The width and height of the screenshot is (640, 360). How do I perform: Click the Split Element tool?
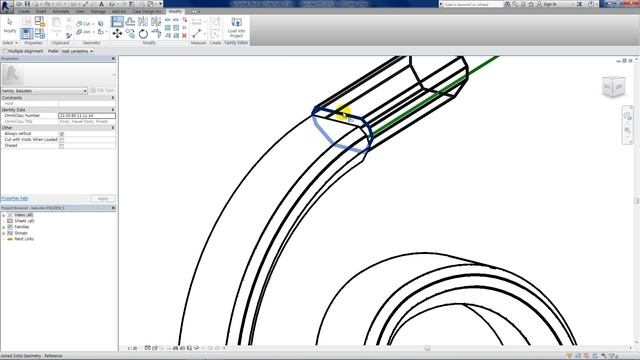168,20
